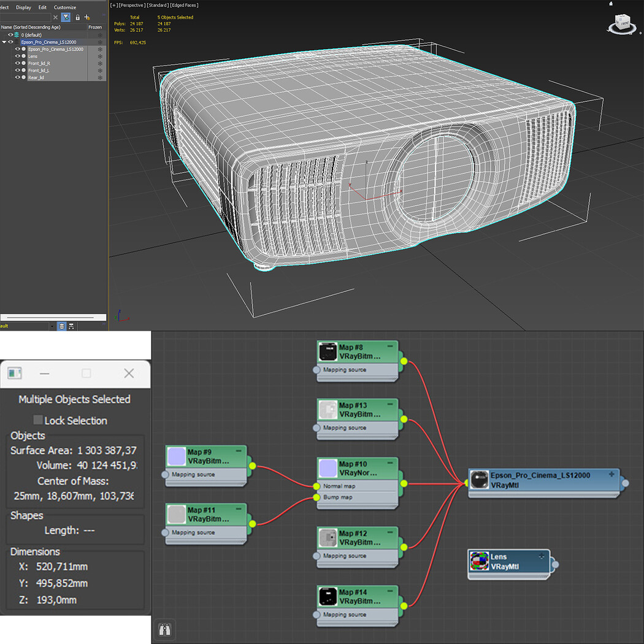Screen dimensions: 644x644
Task: Freeze the Front_lid_R object snowflake
Action: pos(100,63)
